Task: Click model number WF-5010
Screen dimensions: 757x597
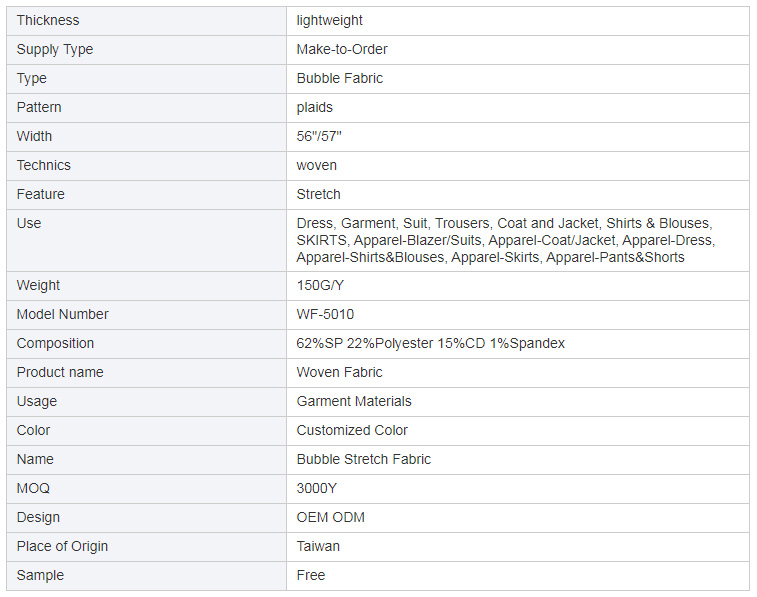Action: (x=325, y=314)
